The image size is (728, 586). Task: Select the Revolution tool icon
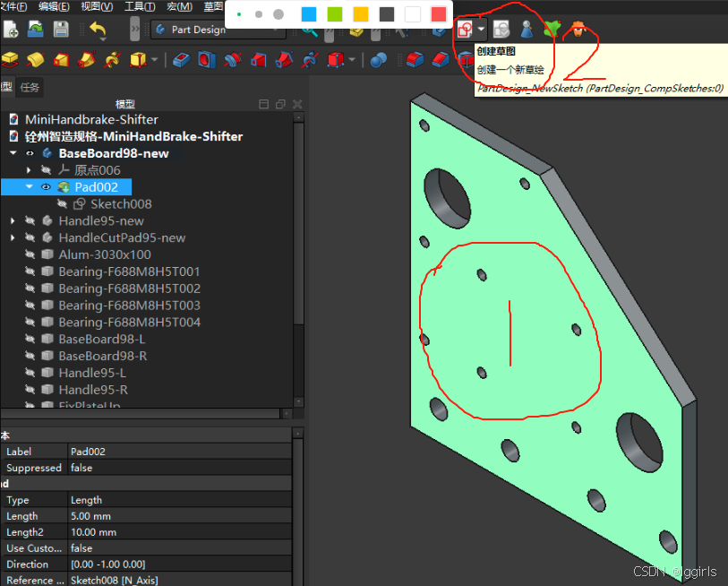coord(35,59)
